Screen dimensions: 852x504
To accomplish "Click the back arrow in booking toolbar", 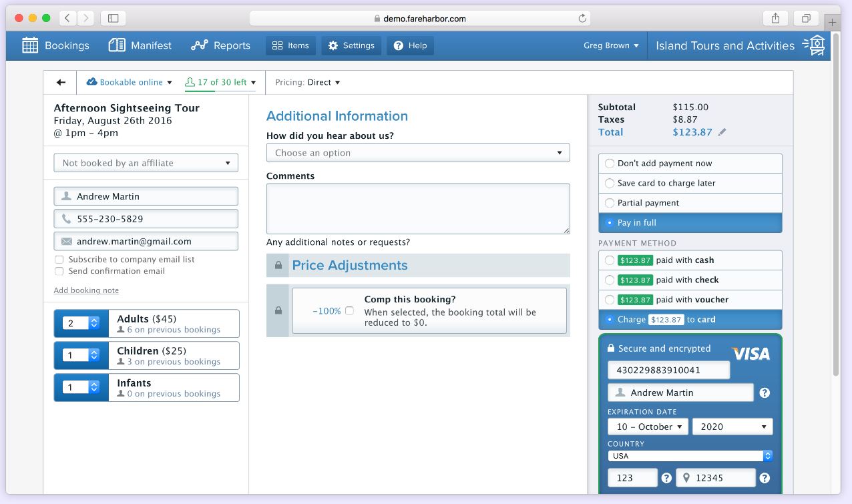I will pos(61,82).
